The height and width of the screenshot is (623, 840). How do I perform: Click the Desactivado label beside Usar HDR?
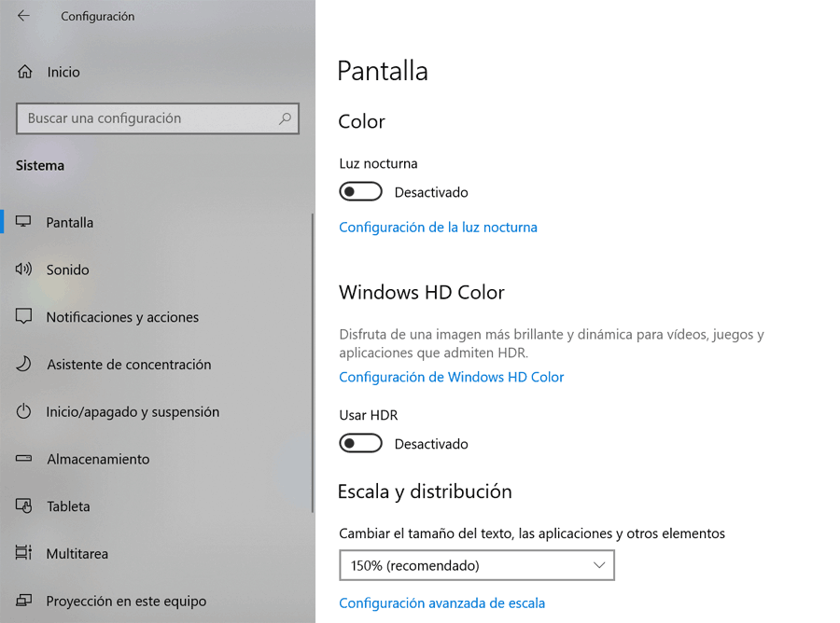tap(431, 444)
